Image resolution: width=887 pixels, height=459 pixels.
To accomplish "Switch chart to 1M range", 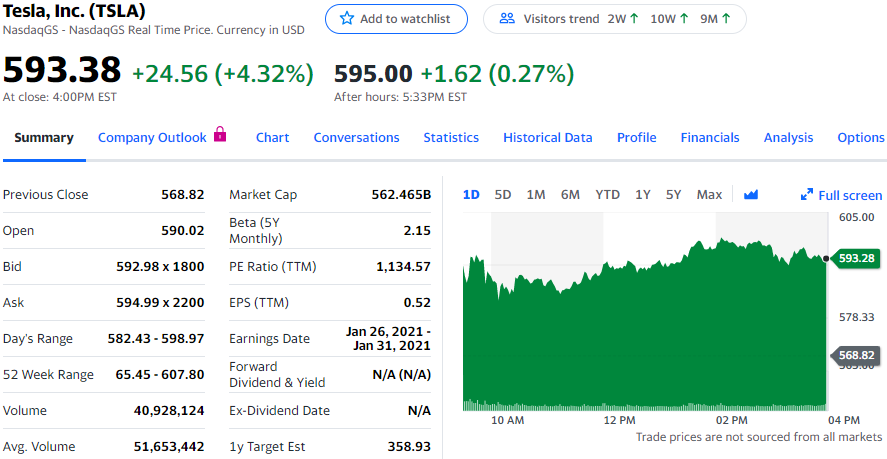I will pos(535,195).
